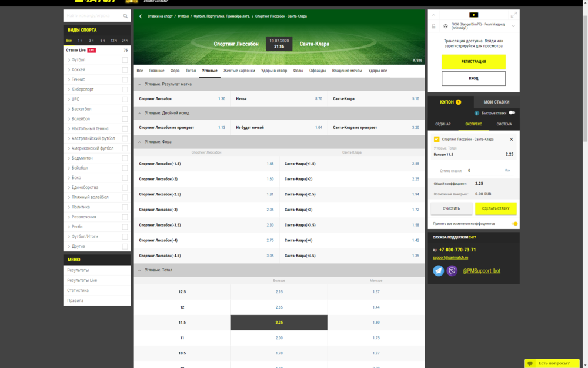
Task: Open the broadcast match dropdown arrow
Action: click(x=513, y=26)
